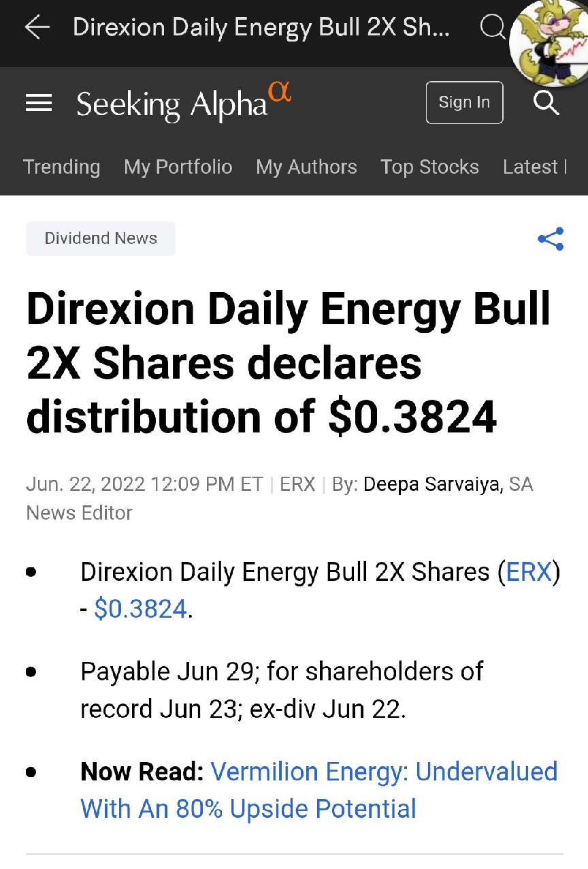The image size is (588, 869).
Task: Tap the Dividend News tag
Action: click(x=101, y=238)
